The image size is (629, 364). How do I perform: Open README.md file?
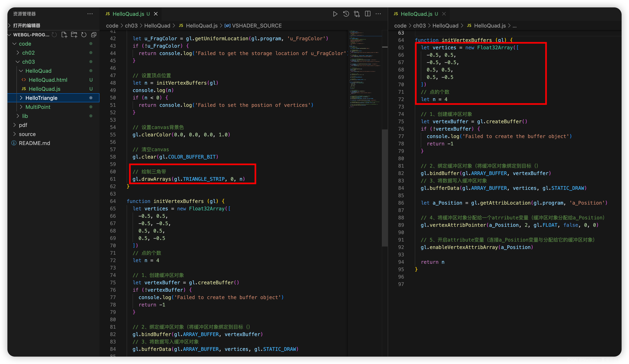pyautogui.click(x=35, y=143)
